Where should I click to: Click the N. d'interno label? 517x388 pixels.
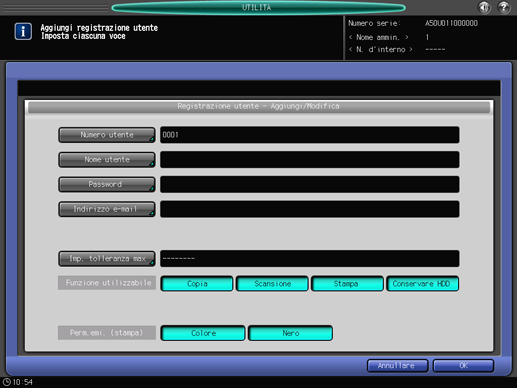coord(380,49)
